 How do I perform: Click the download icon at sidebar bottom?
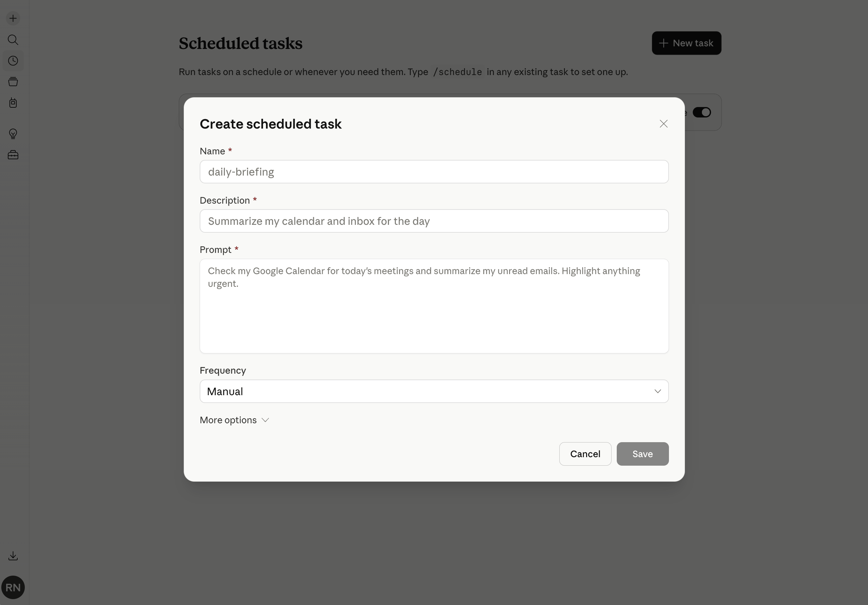point(13,556)
